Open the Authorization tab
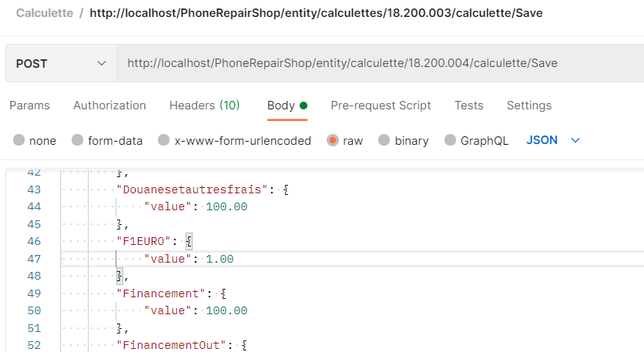Screen dimensions: 644x352 coord(109,106)
